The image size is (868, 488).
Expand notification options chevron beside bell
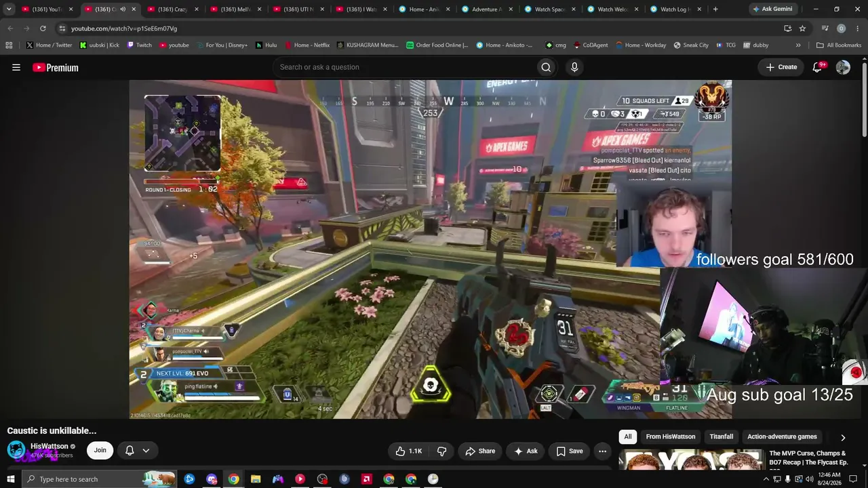click(146, 451)
